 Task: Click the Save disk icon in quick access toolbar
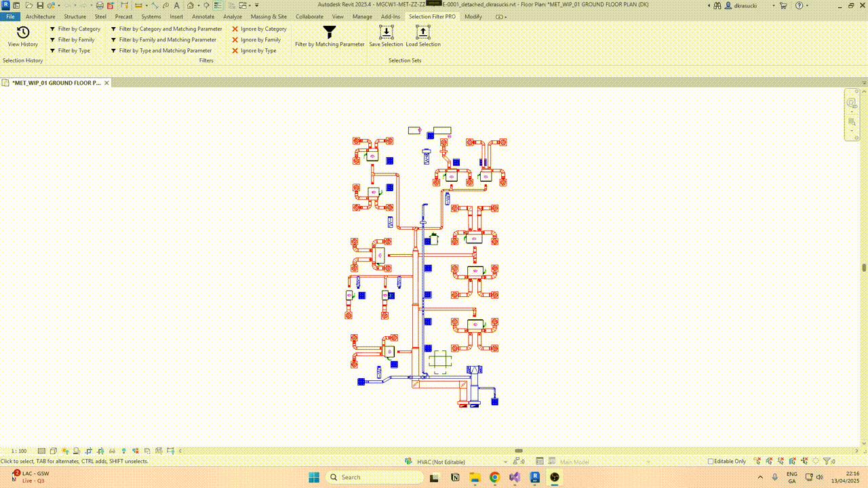tap(40, 5)
